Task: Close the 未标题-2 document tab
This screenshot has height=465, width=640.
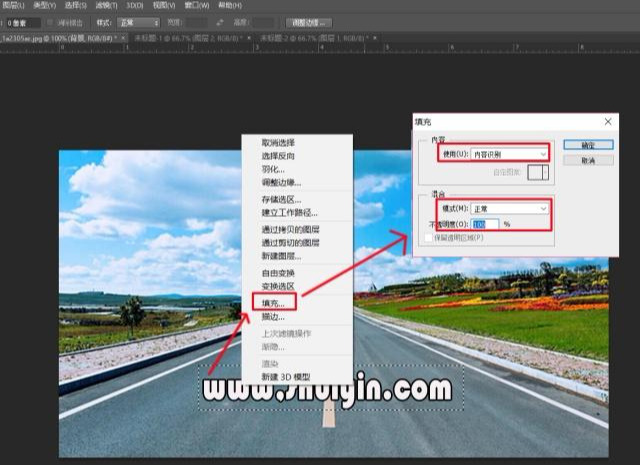Action: [375, 38]
